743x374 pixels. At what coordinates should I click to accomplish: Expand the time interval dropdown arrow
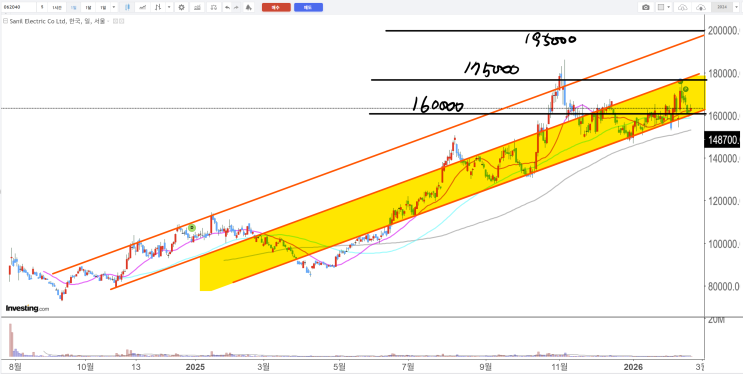click(114, 7)
